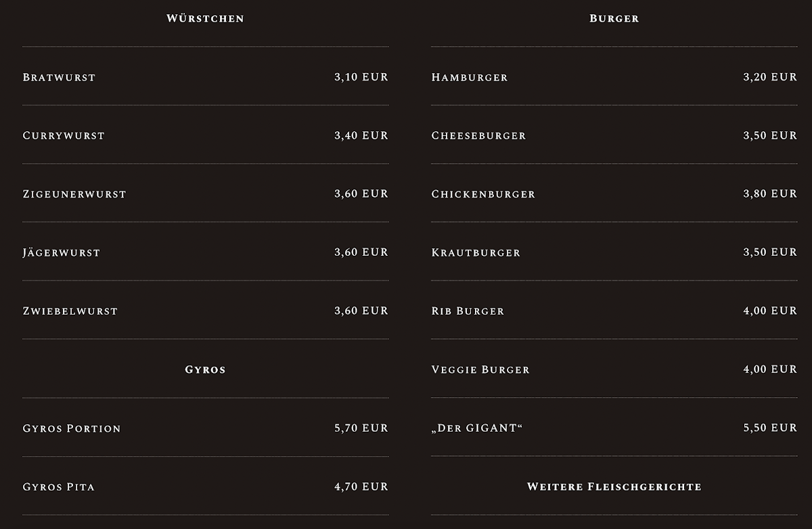The height and width of the screenshot is (529, 812).
Task: Click the Weitere Fleischgerichte heading
Action: click(614, 486)
